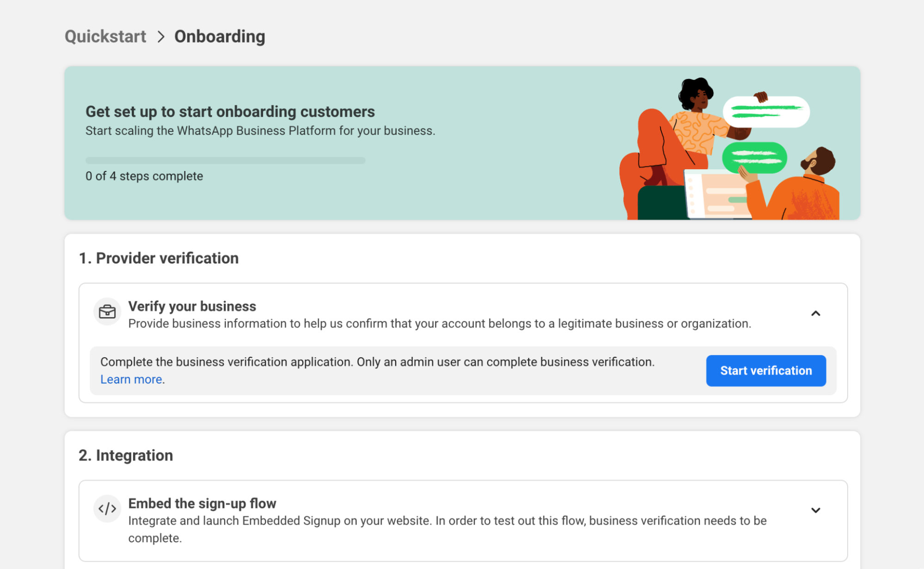This screenshot has height=569, width=924.
Task: Collapse the Verify your business section
Action: (815, 313)
